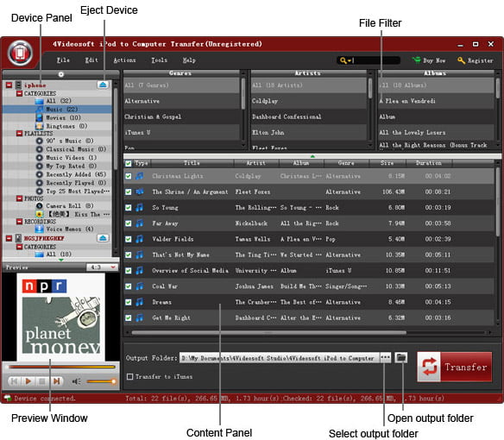This screenshot has height=440, width=504.
Task: Click the Register key icon
Action: point(461,60)
